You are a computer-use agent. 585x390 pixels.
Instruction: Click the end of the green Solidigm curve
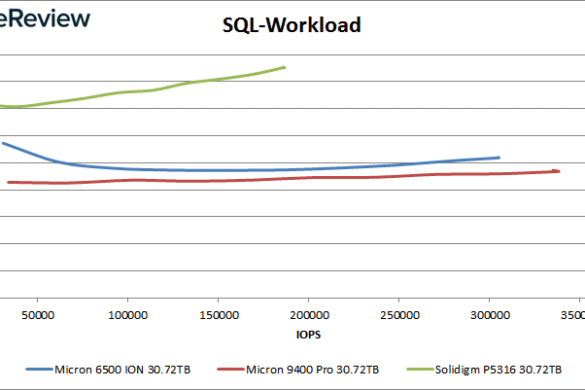click(x=284, y=68)
